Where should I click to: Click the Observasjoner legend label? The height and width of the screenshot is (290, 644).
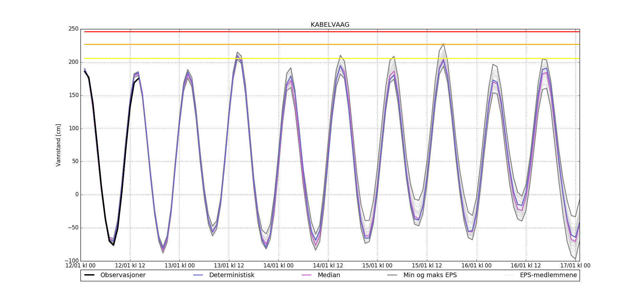point(123,275)
